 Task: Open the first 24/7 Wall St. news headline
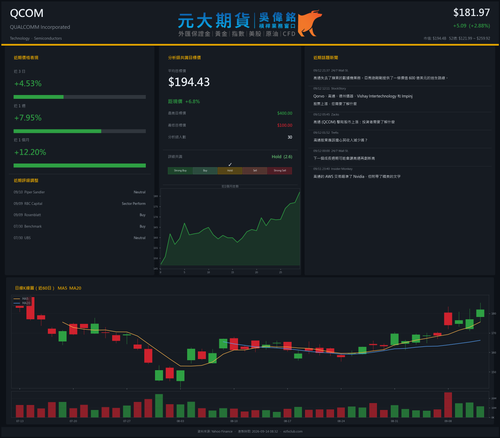(380, 78)
